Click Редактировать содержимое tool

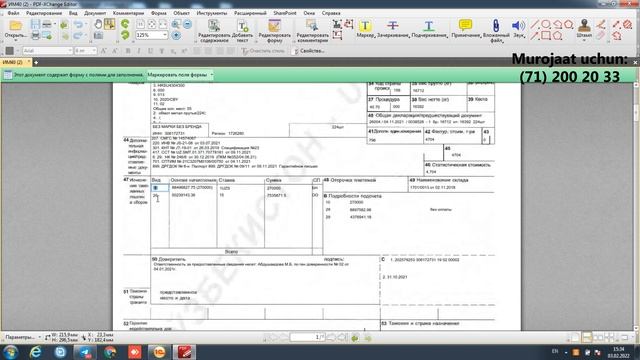[x=214, y=31]
